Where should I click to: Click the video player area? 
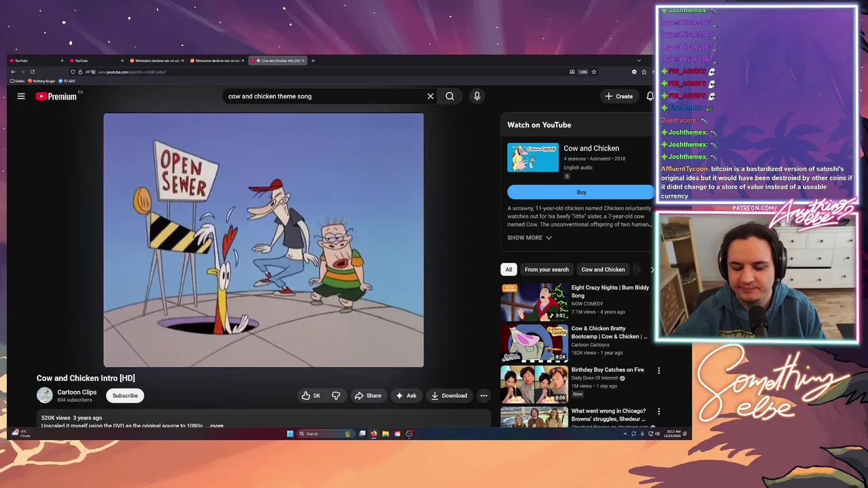[x=264, y=240]
